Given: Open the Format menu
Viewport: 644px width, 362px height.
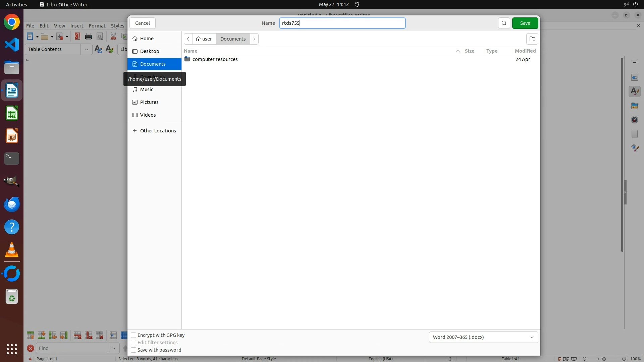Looking at the screenshot, I should click(97, 26).
